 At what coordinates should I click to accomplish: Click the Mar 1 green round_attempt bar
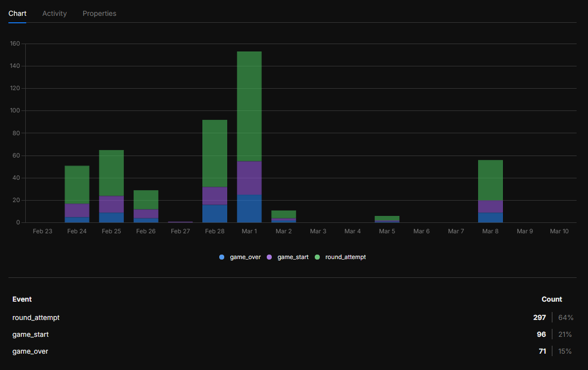coord(249,106)
